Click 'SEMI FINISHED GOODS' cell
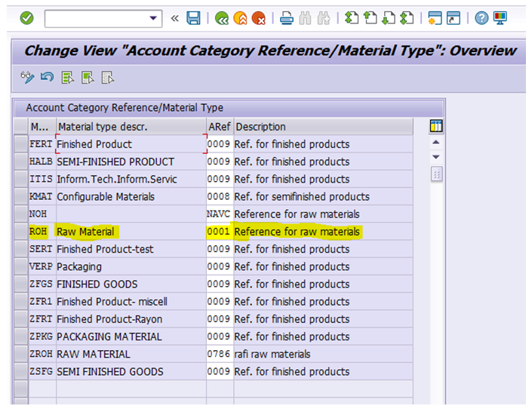 click(x=131, y=371)
